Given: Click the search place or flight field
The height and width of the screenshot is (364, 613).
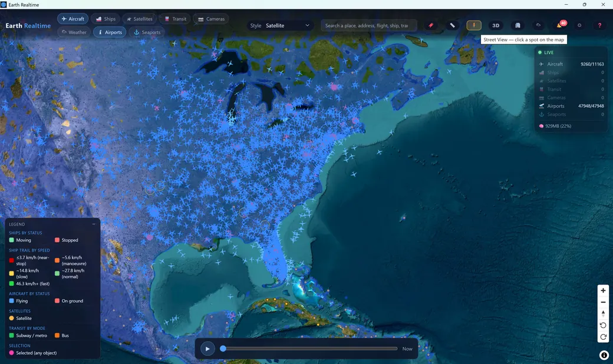Looking at the screenshot, I should (x=368, y=25).
